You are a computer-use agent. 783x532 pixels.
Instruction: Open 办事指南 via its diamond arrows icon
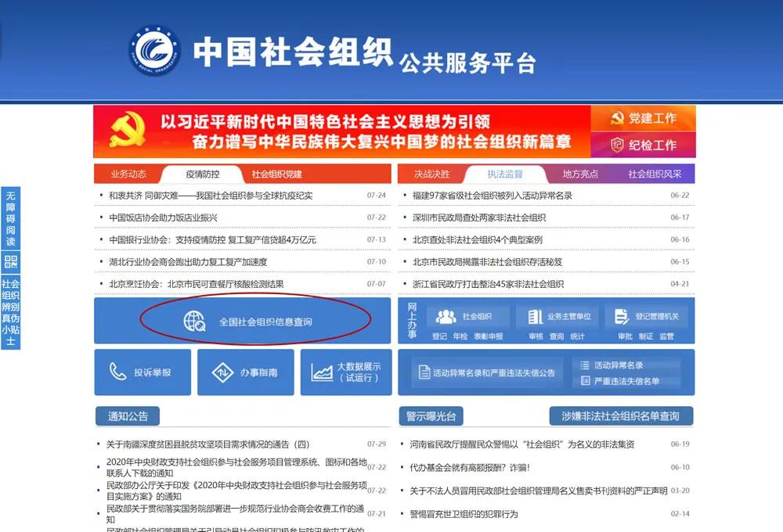[223, 372]
